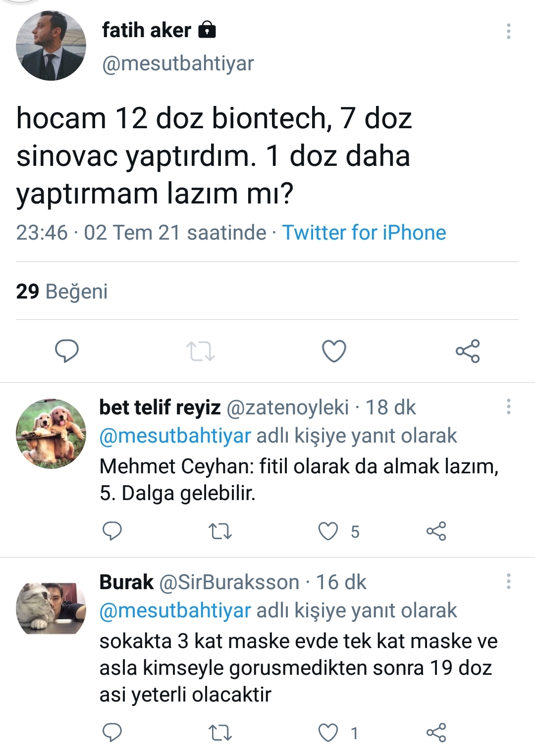Open fatih aker's profile picture
Image resolution: width=535 pixels, height=756 pixels.
(x=51, y=46)
